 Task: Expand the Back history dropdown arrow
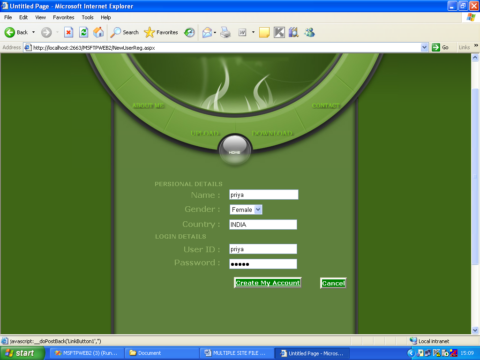click(x=33, y=32)
